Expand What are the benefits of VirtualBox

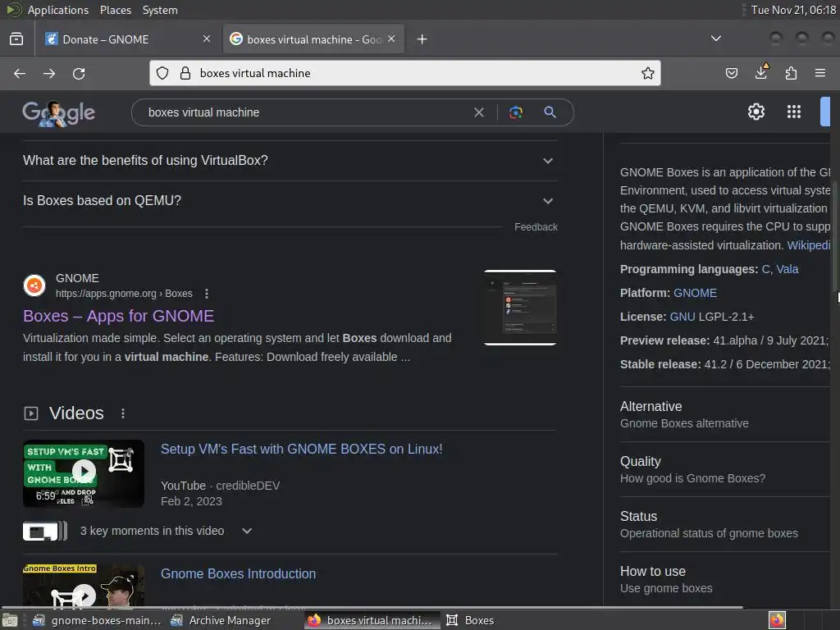(x=290, y=161)
